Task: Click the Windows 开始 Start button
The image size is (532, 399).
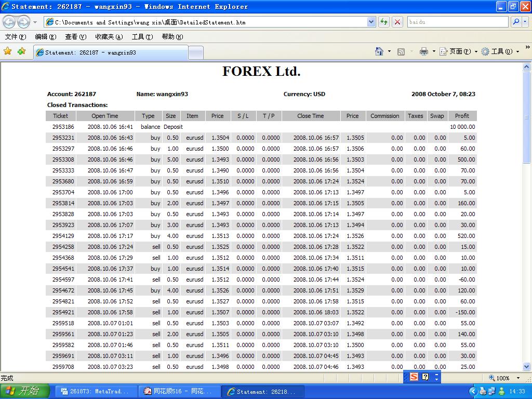Action: [x=25, y=391]
